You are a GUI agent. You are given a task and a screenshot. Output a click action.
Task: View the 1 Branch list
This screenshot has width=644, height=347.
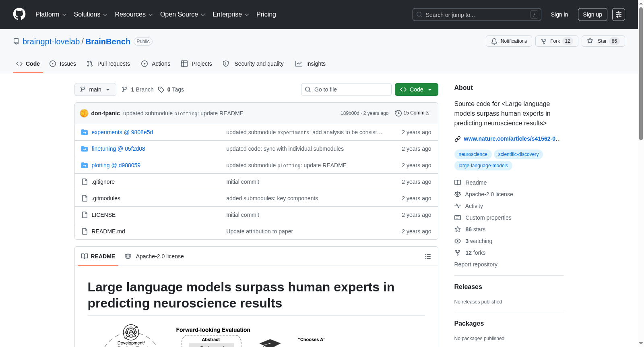(138, 89)
